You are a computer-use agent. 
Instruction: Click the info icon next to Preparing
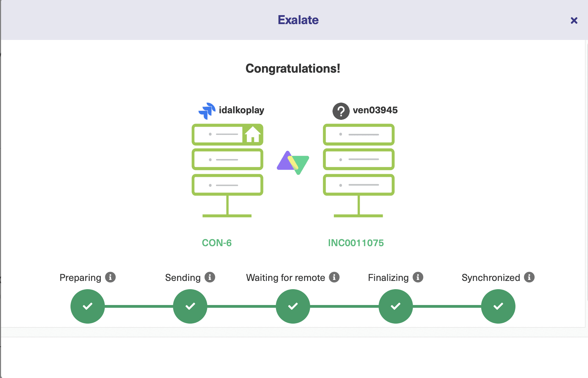[110, 277]
